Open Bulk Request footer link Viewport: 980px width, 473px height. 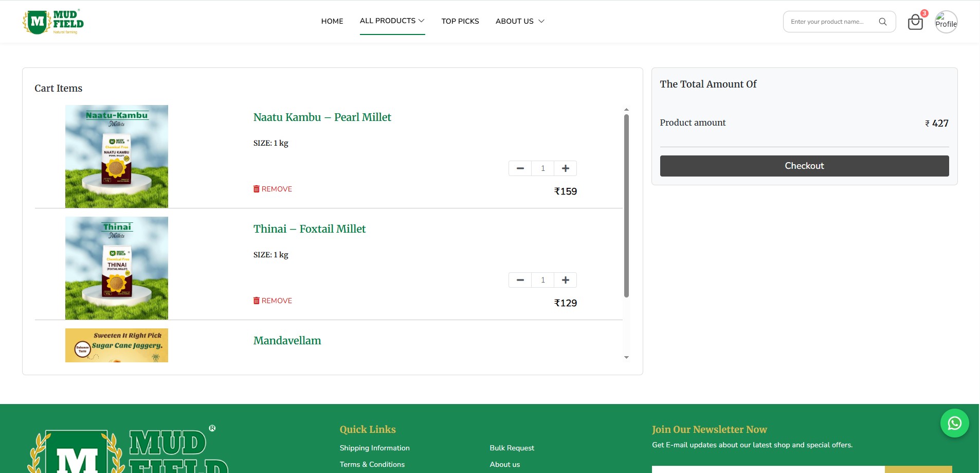point(512,448)
